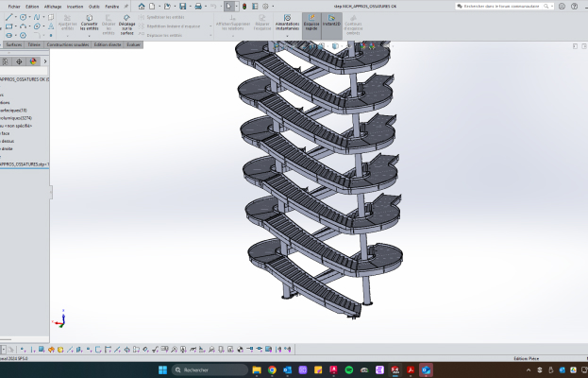Click the Home icon in the top toolbar
The width and height of the screenshot is (588, 378).
click(142, 6)
